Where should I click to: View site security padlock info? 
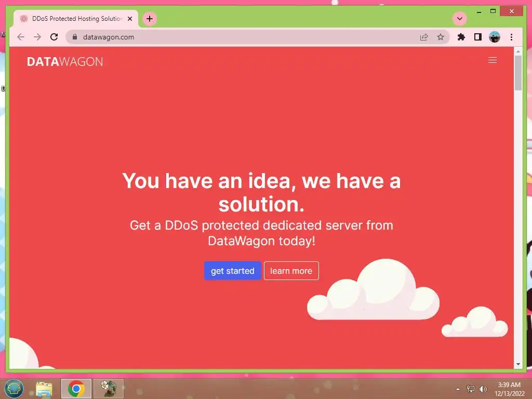coord(75,37)
